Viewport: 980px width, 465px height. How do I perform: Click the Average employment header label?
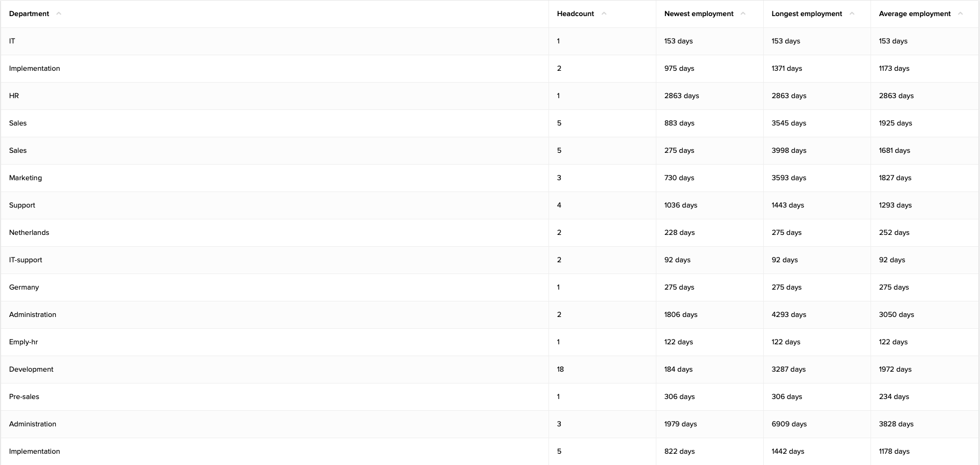[x=915, y=14]
